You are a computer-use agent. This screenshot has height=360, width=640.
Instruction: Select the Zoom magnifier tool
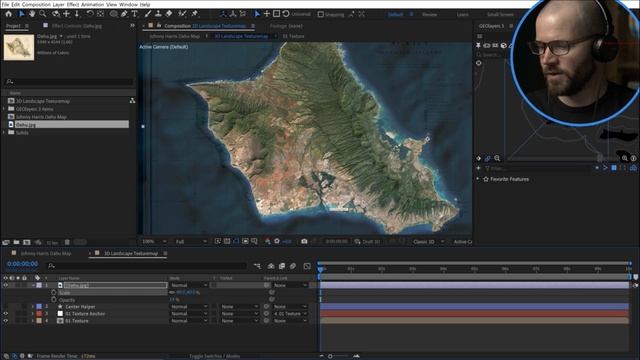(42, 14)
